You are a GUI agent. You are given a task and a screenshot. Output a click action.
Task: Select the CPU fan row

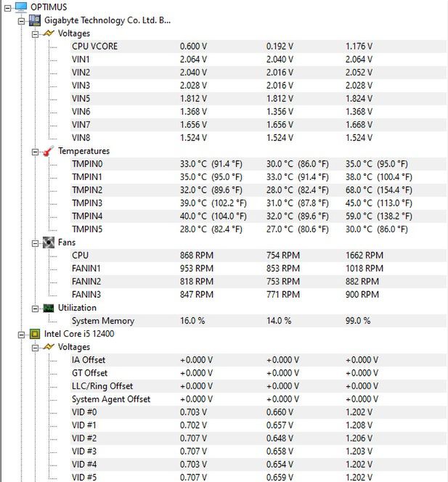[258, 256]
